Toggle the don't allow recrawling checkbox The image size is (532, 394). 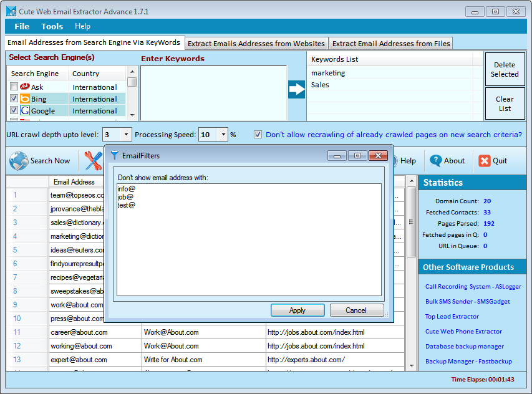pyautogui.click(x=258, y=135)
